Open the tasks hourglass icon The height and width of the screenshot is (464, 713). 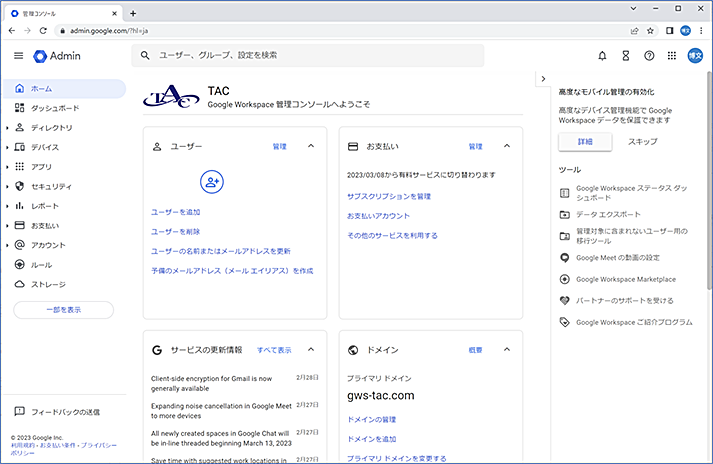[x=626, y=56]
